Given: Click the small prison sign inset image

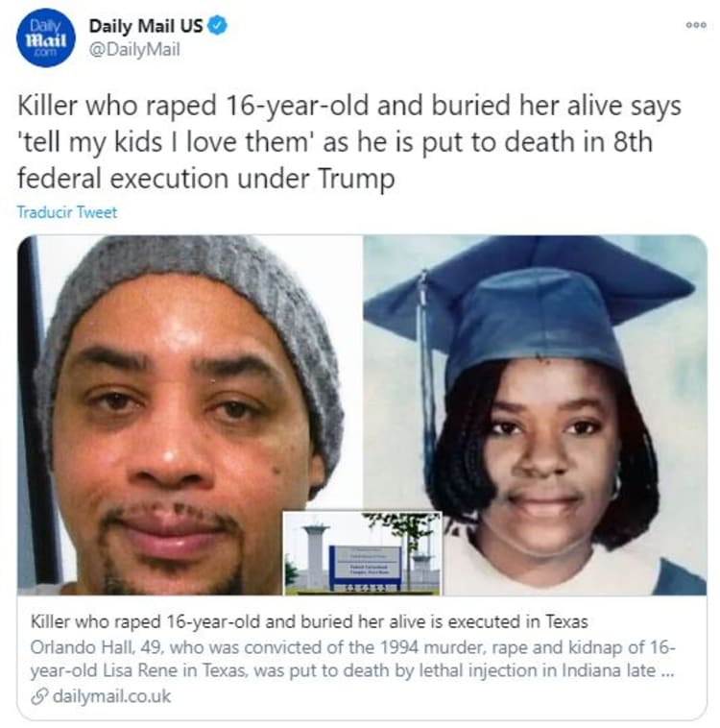Looking at the screenshot, I should pos(363,553).
